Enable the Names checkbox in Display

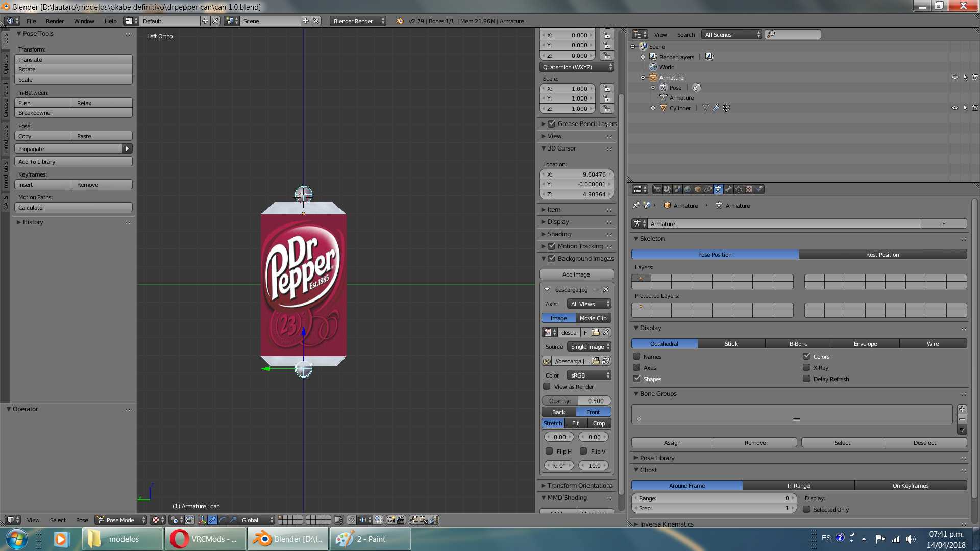pos(636,356)
